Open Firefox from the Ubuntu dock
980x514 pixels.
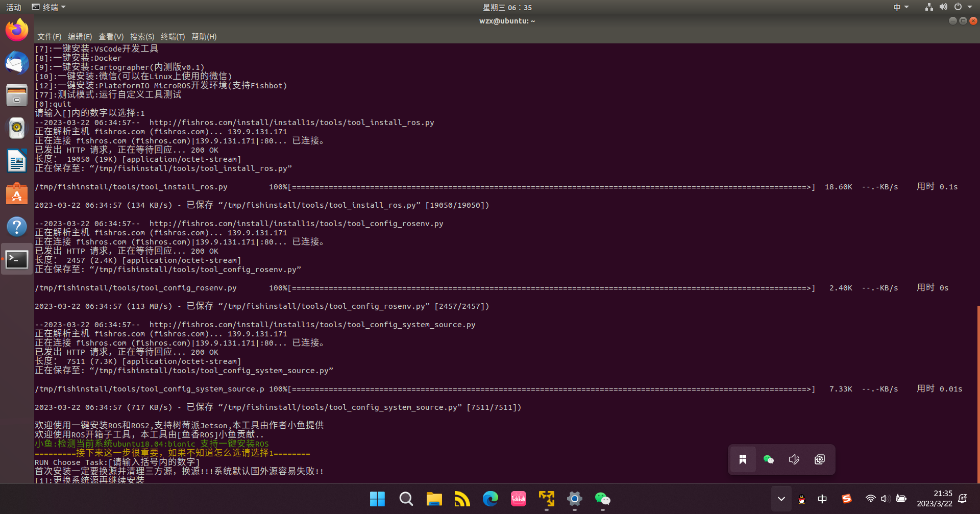click(17, 31)
